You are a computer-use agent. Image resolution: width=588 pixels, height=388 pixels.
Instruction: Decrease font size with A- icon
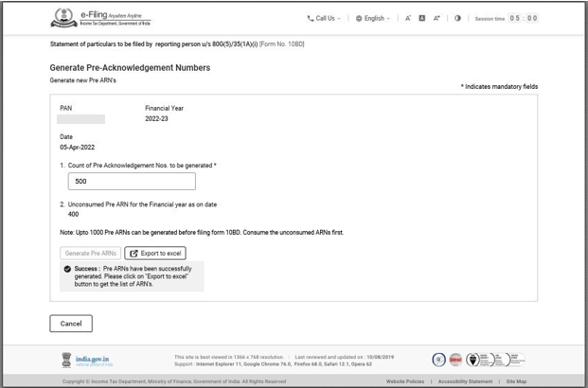408,18
